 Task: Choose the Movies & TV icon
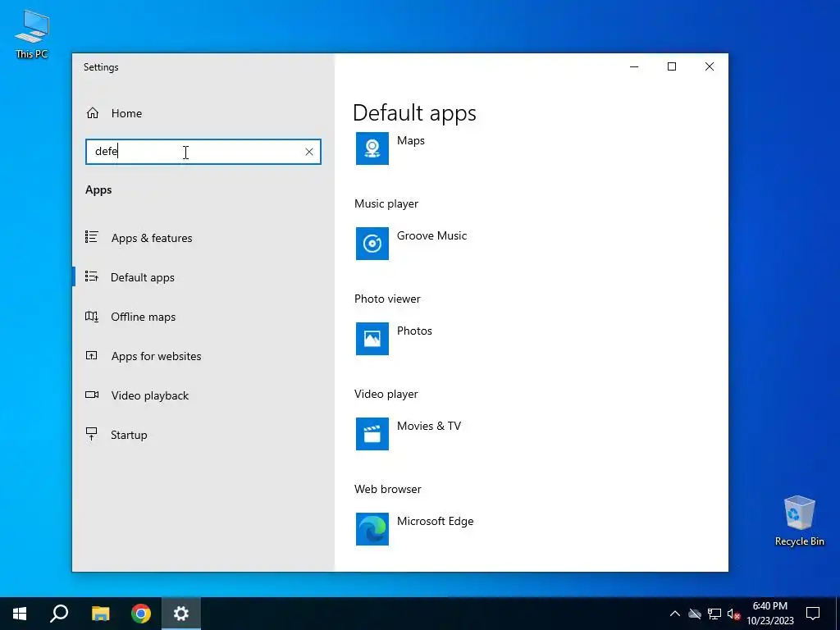[x=372, y=434]
